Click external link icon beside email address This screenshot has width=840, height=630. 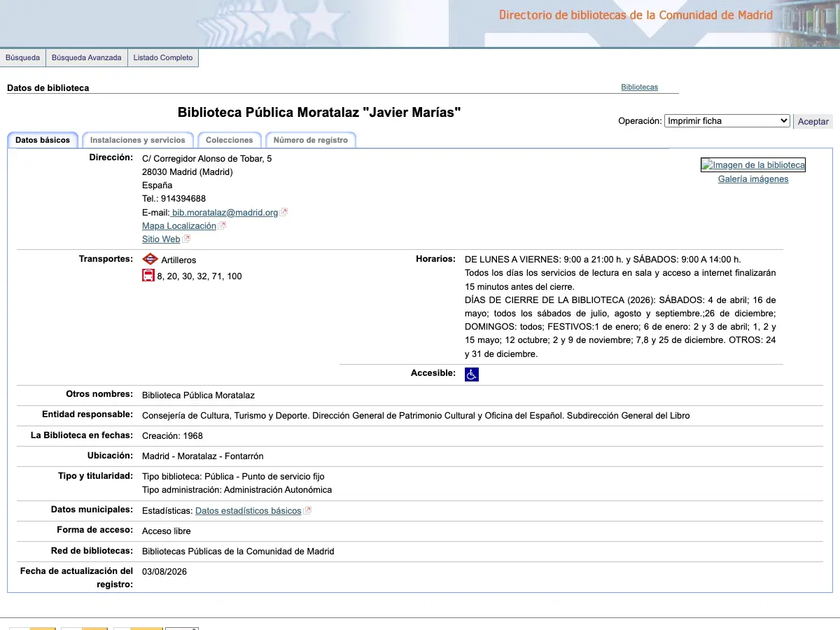[284, 213]
